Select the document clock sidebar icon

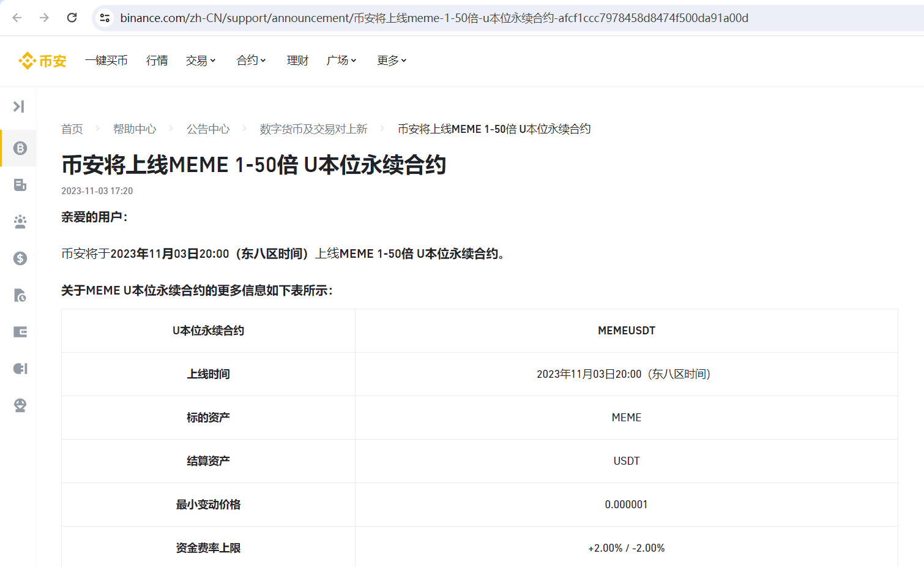click(x=20, y=295)
